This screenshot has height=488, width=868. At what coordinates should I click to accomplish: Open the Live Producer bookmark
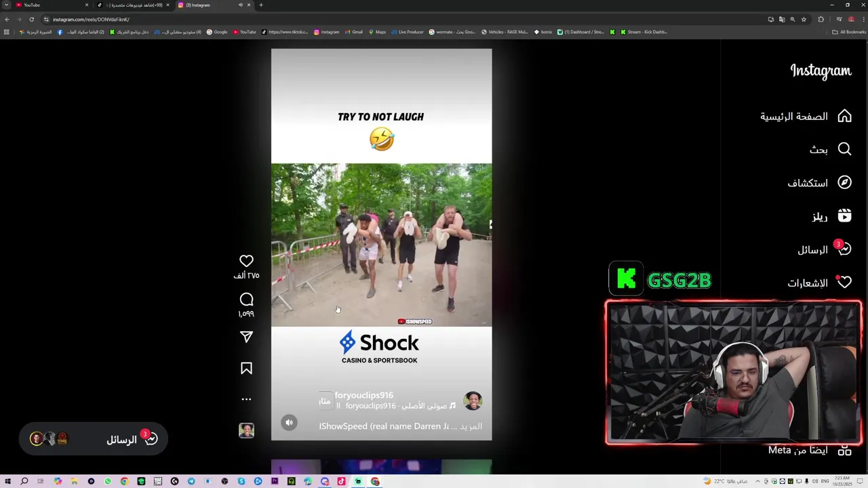(408, 32)
